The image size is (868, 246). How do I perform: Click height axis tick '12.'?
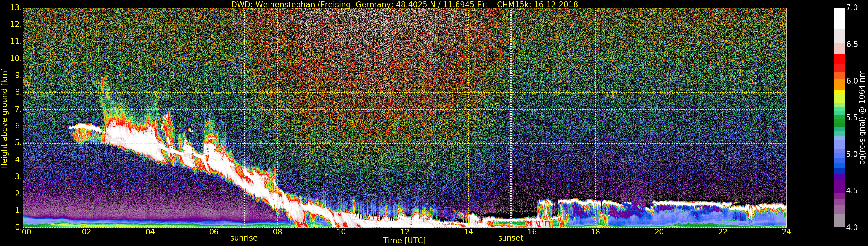[16, 25]
